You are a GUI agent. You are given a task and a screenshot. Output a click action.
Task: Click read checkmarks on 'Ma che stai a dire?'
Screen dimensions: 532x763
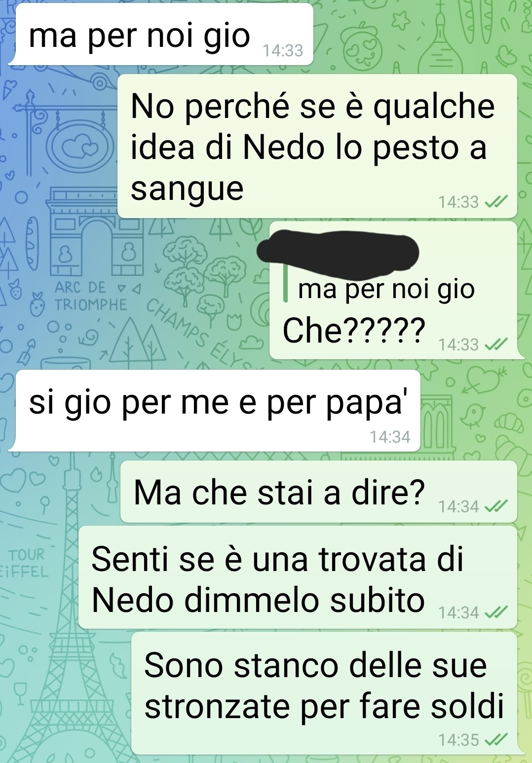(x=496, y=506)
